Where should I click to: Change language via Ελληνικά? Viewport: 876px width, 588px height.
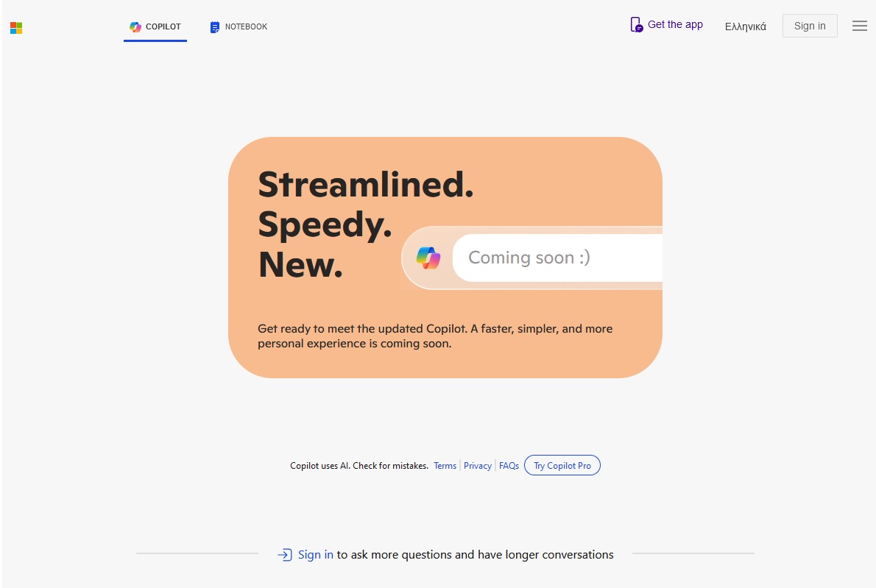click(x=745, y=26)
